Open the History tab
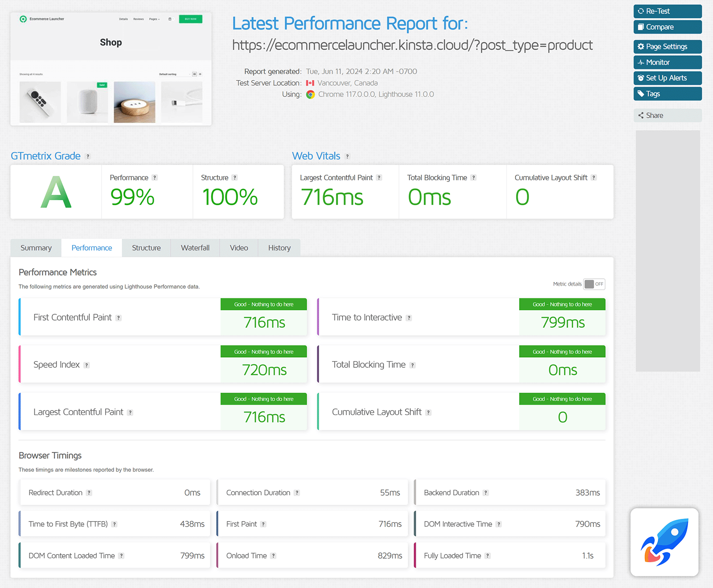The width and height of the screenshot is (713, 588). tap(279, 248)
